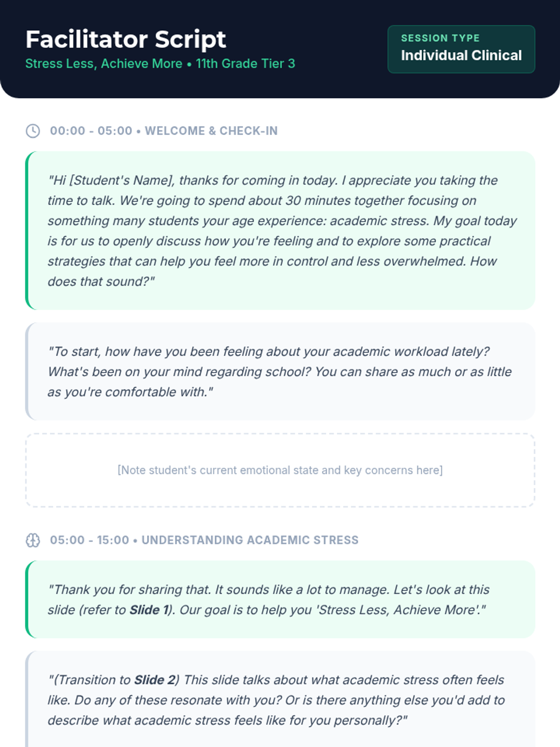Click the 00:00 - 05:00 Welcome & Check-in heading
The height and width of the screenshot is (747, 560).
click(x=164, y=131)
